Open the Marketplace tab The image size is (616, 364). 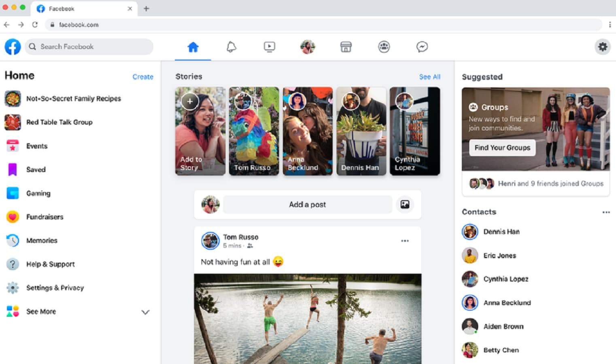346,47
